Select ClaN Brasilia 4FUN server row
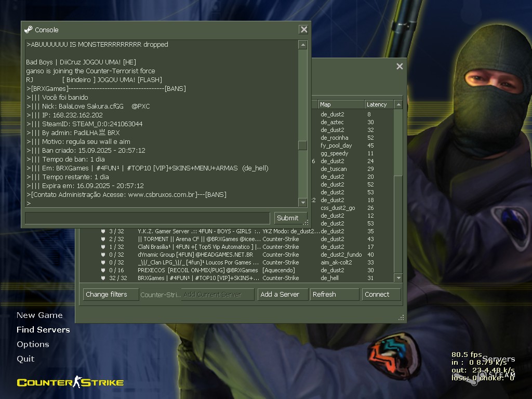The image size is (532, 399). 237,247
